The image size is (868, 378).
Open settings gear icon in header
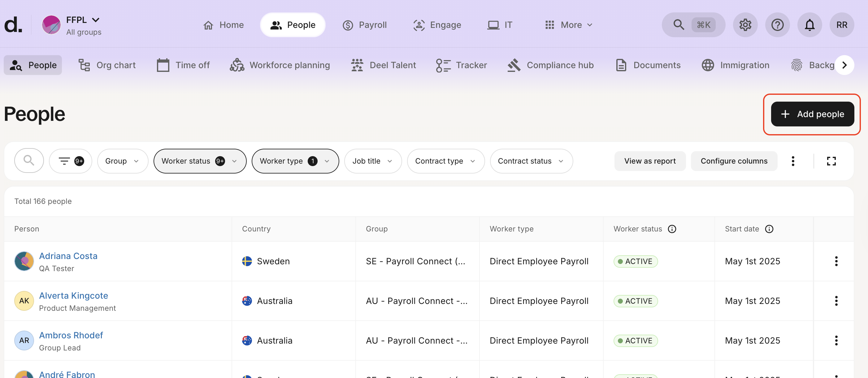coord(745,25)
